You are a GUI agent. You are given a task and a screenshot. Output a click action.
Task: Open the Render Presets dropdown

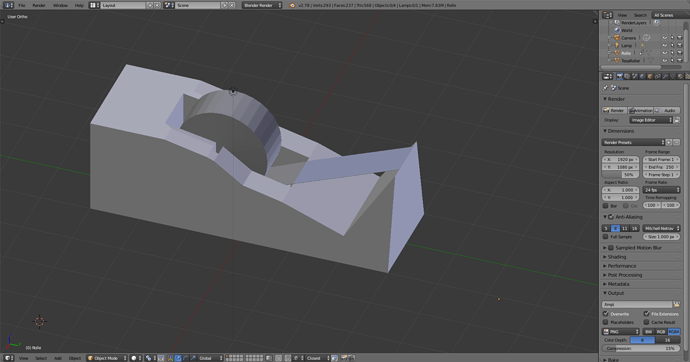click(x=633, y=143)
